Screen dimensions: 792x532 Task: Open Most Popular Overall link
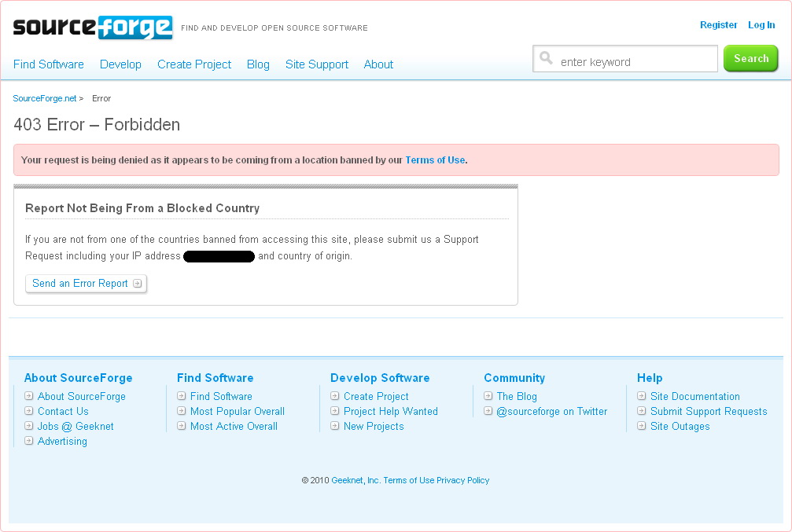point(238,411)
